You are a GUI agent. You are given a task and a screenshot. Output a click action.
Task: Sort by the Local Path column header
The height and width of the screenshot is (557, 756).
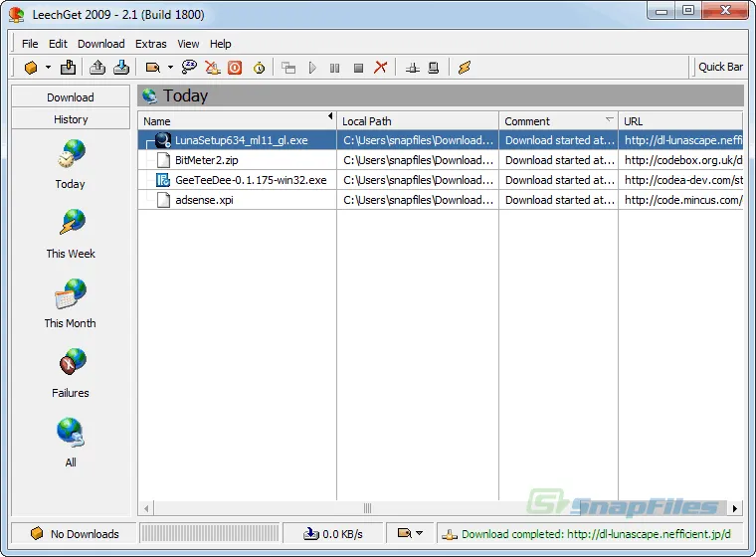(x=418, y=121)
